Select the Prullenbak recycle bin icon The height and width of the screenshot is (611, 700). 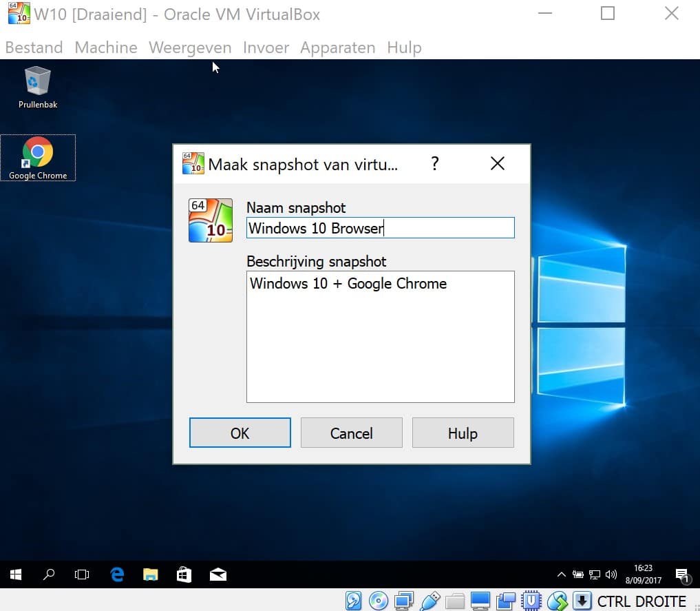tap(38, 87)
